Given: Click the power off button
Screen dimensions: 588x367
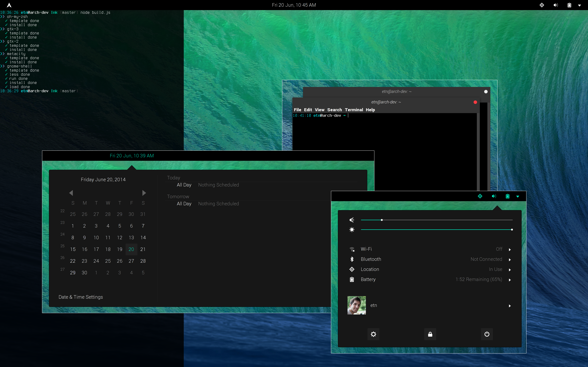Looking at the screenshot, I should (x=487, y=334).
